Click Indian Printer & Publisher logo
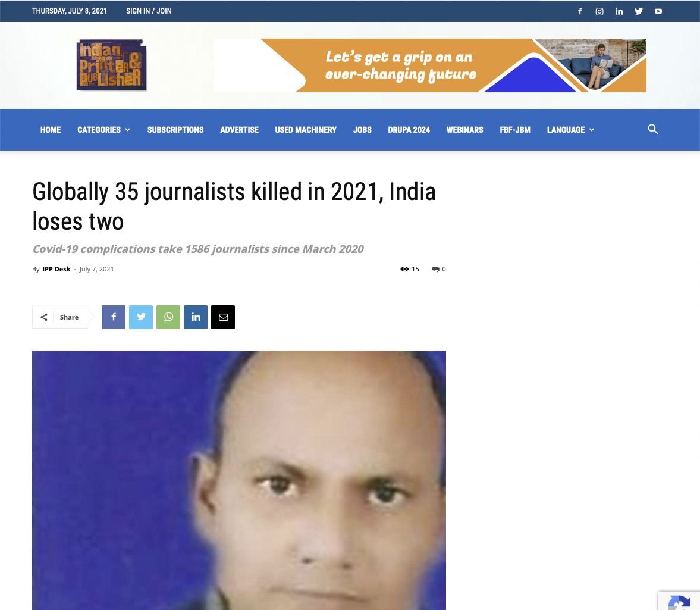This screenshot has width=700, height=610. tap(112, 65)
